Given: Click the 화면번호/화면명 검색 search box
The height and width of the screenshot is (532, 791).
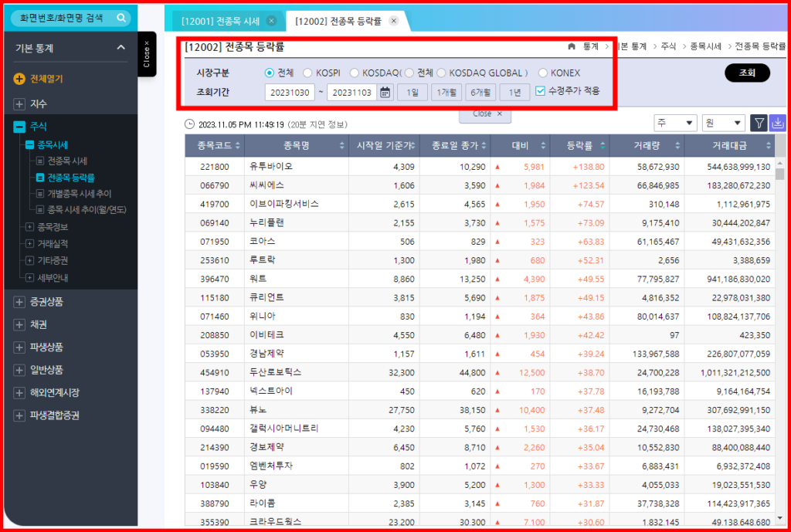Looking at the screenshot, I should pos(60,19).
